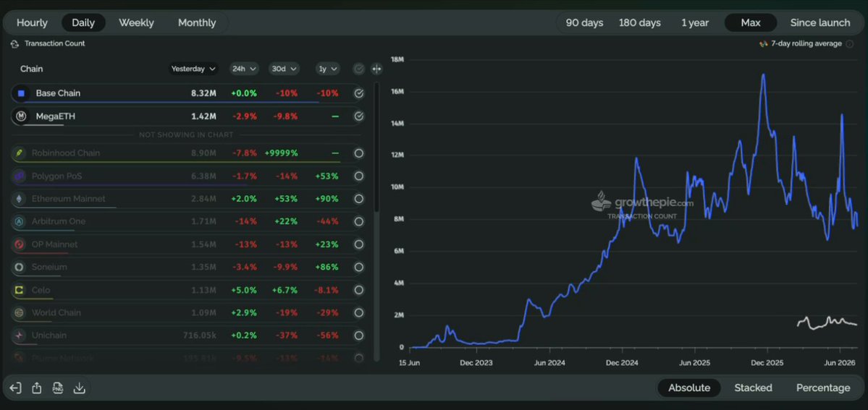Click the +9999% value for Robinhood Chain
868x410 pixels.
point(281,153)
